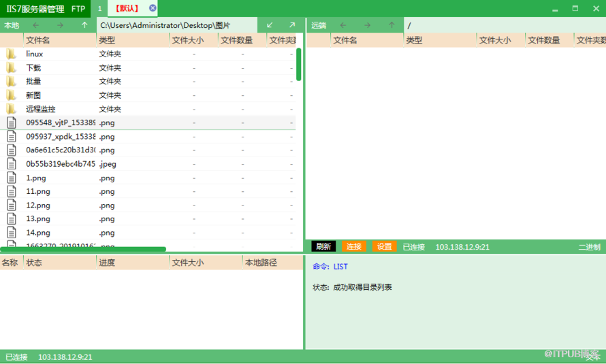Click file icon of 0b55b319ebc4b745 jpeg
606x364 pixels.
(12, 164)
